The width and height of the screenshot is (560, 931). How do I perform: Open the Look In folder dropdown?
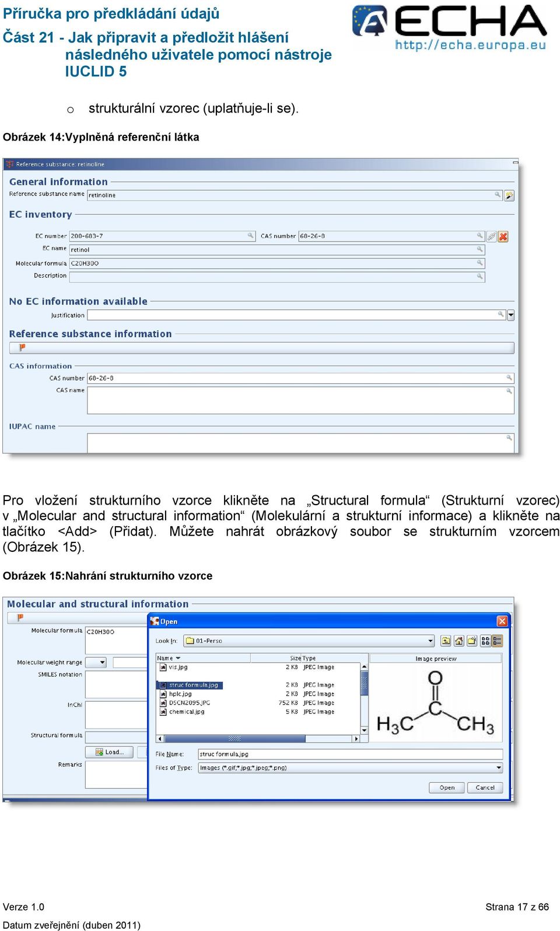pyautogui.click(x=430, y=640)
